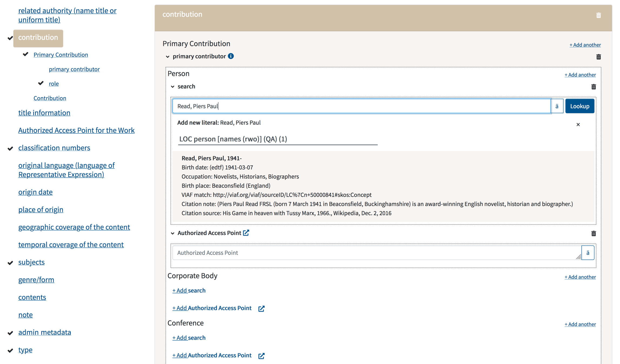This screenshot has width=620, height=364.
Task: Dismiss lookup results with the X
Action: (578, 125)
